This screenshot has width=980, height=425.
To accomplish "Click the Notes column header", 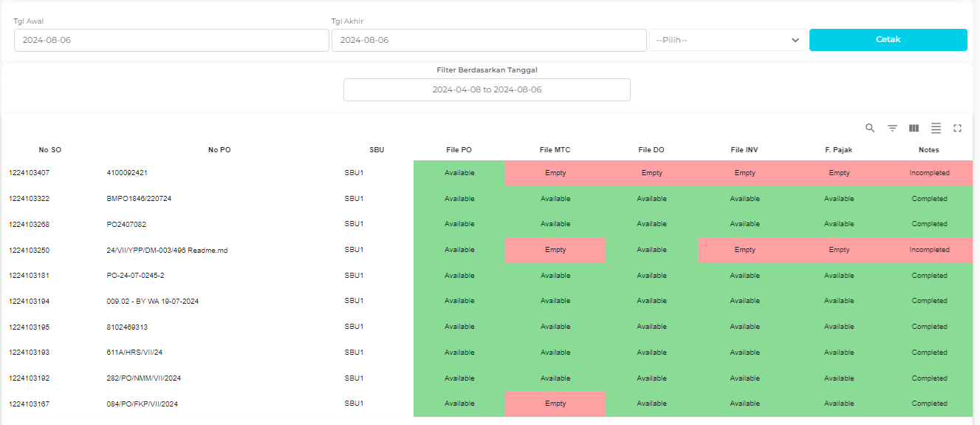I will (928, 150).
